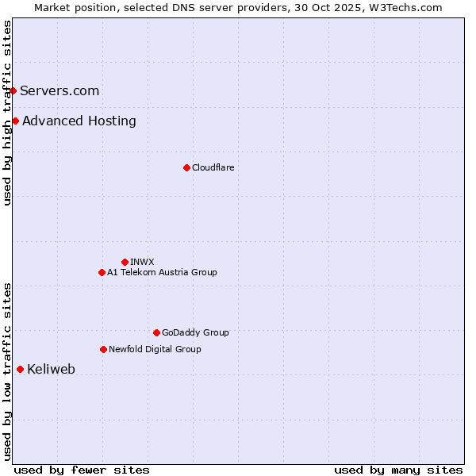Select the Newfold Digital Group label
476x476 pixels.
(155, 349)
